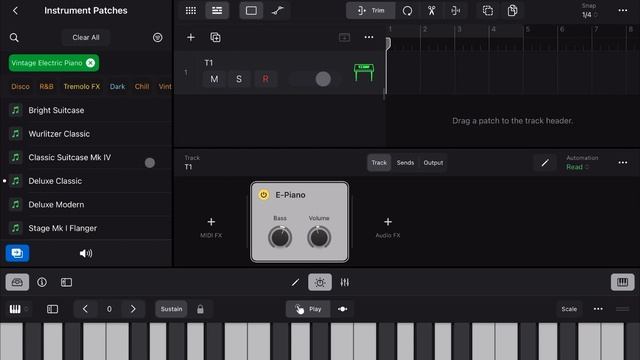Mute track T1
The height and width of the screenshot is (360, 640).
click(x=214, y=79)
